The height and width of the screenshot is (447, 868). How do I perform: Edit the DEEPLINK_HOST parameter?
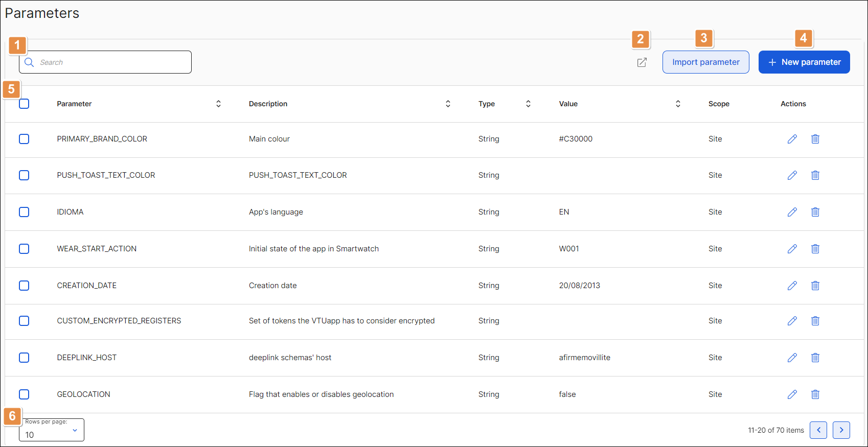coord(792,358)
